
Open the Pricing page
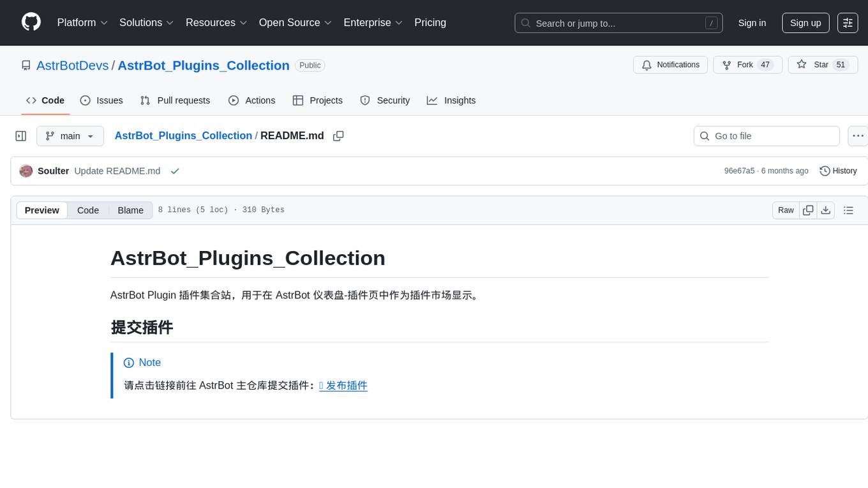430,22
